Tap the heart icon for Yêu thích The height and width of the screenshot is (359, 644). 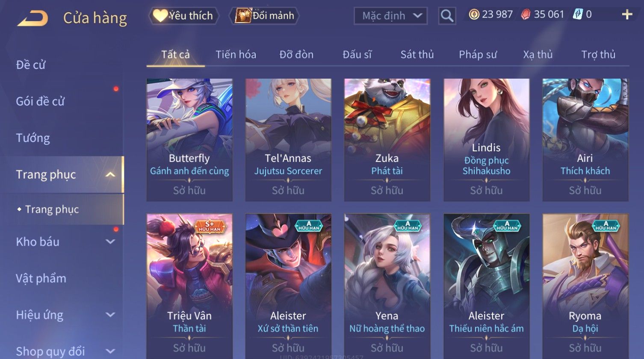160,16
